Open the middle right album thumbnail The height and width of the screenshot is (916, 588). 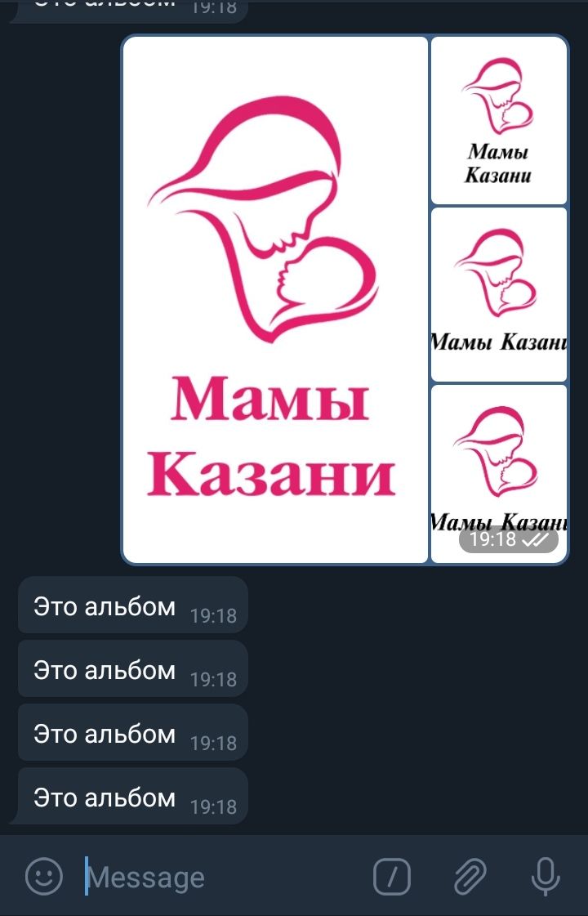click(x=499, y=294)
